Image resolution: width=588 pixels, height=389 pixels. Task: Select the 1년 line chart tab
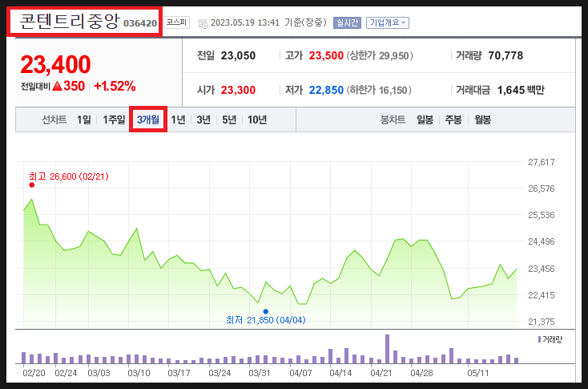click(178, 120)
